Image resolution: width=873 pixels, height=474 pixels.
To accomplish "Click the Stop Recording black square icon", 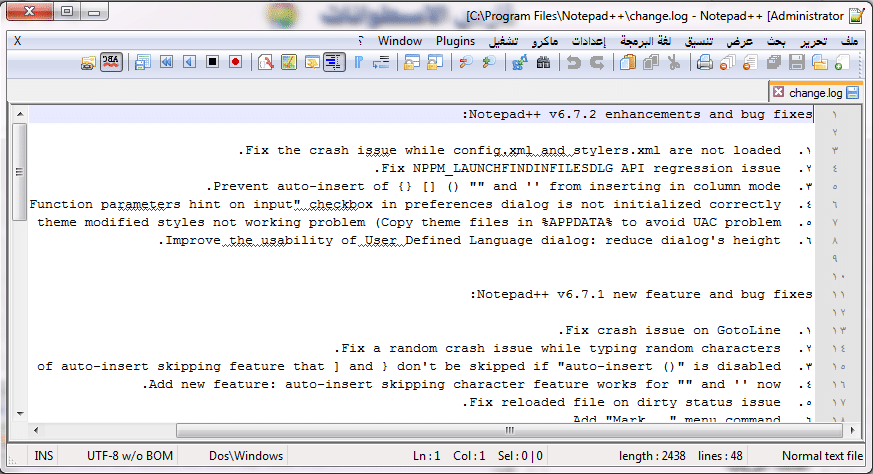I will [x=212, y=62].
